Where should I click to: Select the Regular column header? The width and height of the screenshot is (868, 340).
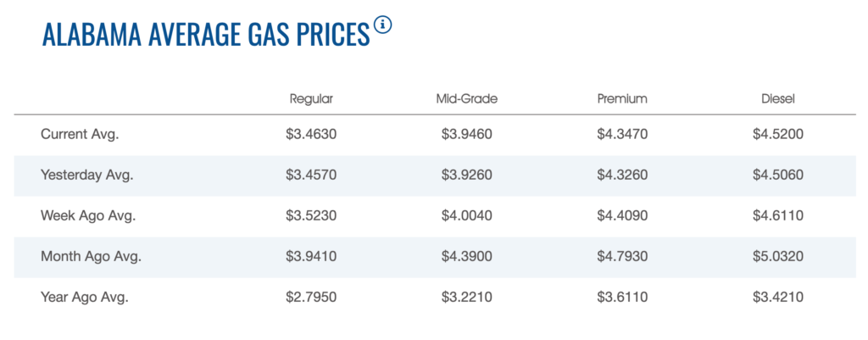pos(311,99)
